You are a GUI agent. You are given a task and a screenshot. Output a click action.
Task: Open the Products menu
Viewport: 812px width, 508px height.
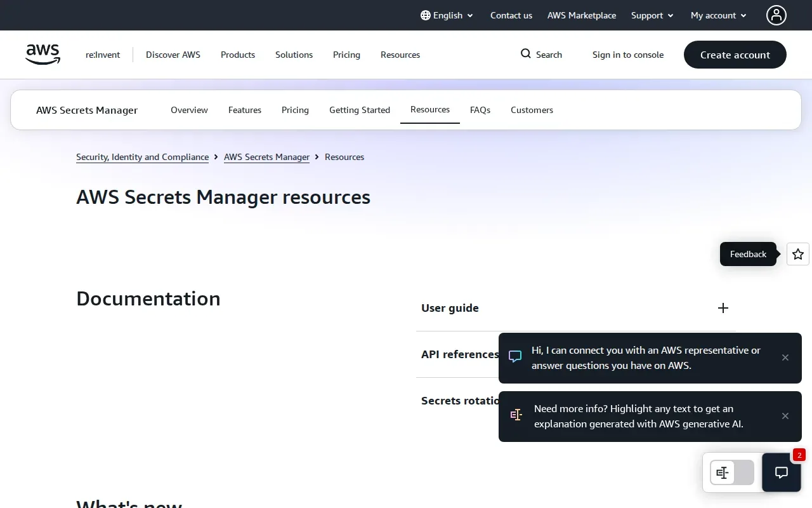tap(238, 55)
